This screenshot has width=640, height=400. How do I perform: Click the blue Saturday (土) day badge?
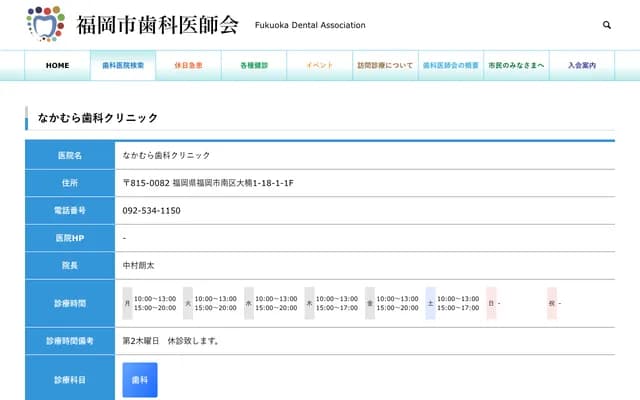click(x=430, y=302)
